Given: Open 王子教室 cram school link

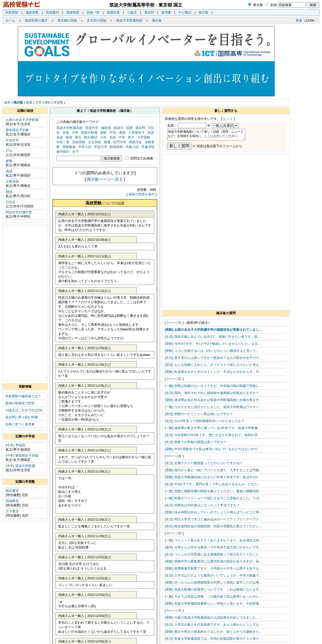Looking at the screenshot, I should 12,511.
